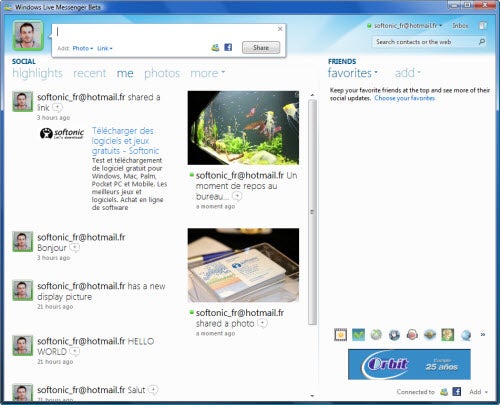Click the film-strip video icon in bottom toolbar

pyautogui.click(x=340, y=335)
